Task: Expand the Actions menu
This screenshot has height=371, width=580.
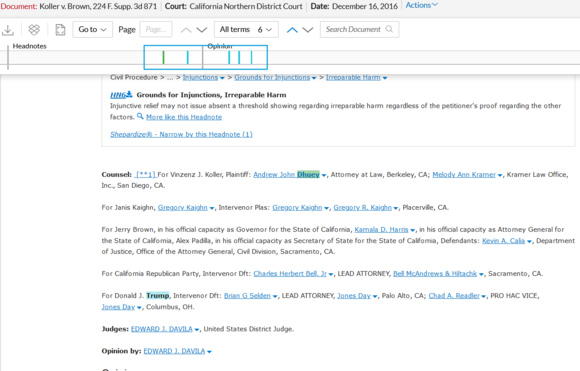Action: point(422,5)
